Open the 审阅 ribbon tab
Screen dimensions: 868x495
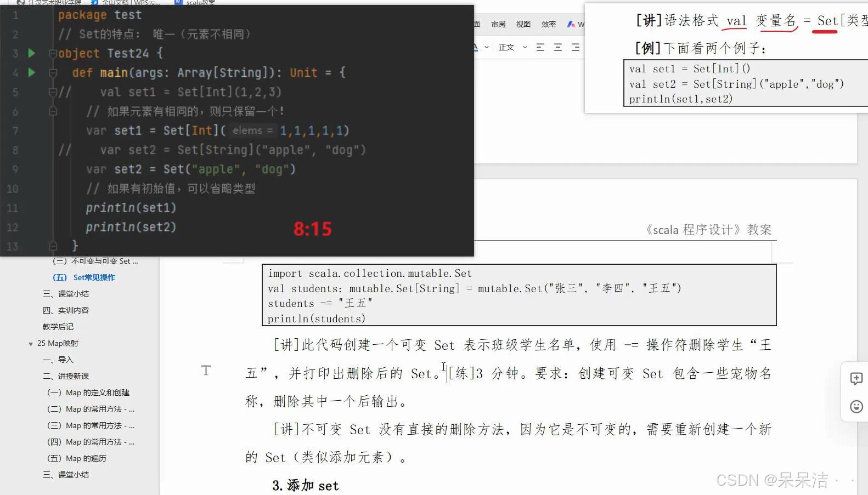click(498, 24)
